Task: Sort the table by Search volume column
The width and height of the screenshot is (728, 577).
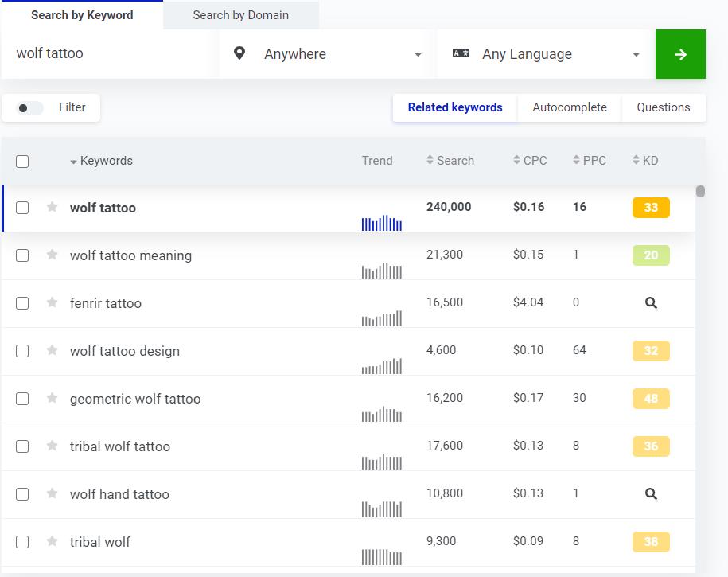Action: (450, 161)
